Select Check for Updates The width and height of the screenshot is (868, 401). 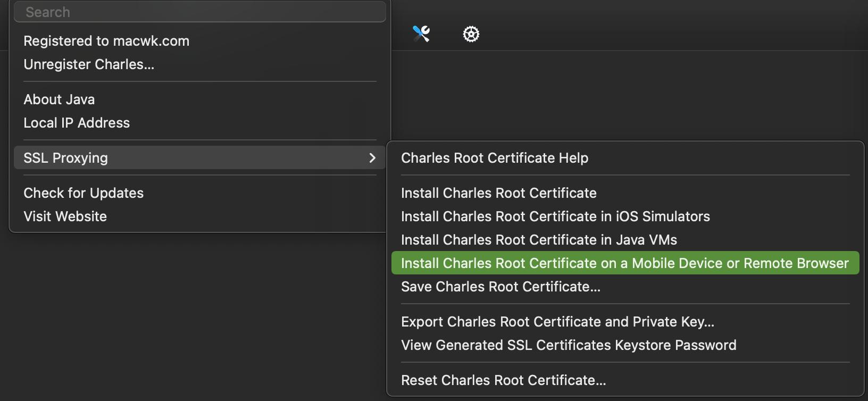pyautogui.click(x=200, y=193)
